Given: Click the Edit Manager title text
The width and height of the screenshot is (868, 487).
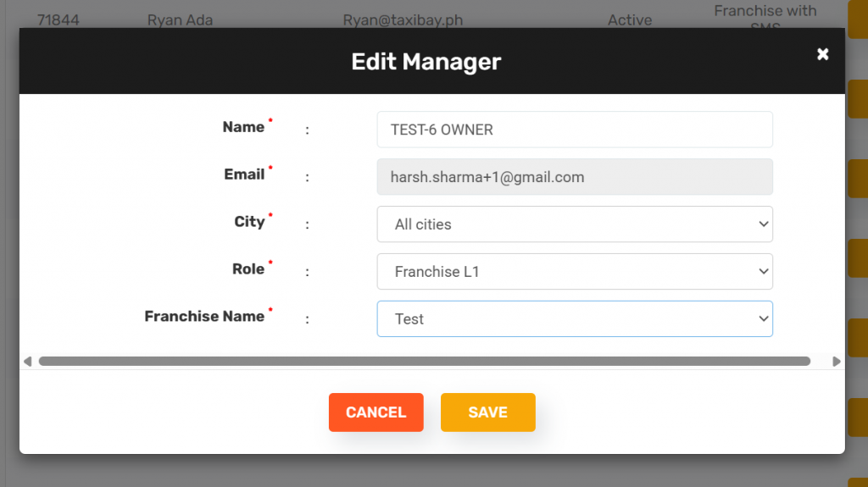Looking at the screenshot, I should pos(426,62).
